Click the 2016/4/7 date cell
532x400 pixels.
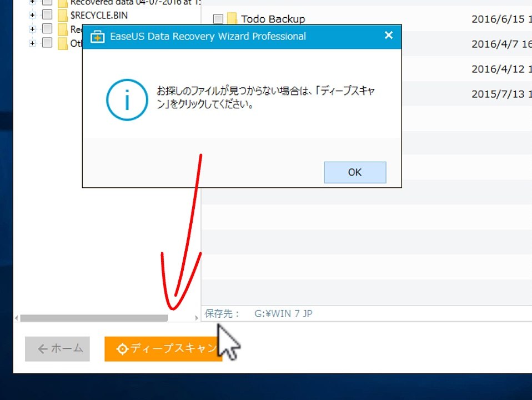(x=501, y=44)
